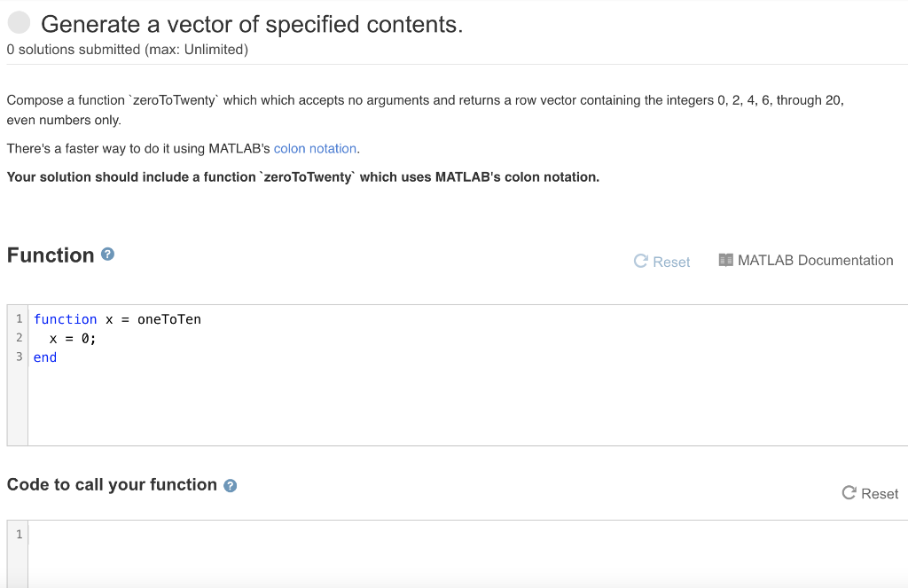This screenshot has height=588, width=908.
Task: Click line number 1 in call-function editor gutter
Action: [x=20, y=535]
